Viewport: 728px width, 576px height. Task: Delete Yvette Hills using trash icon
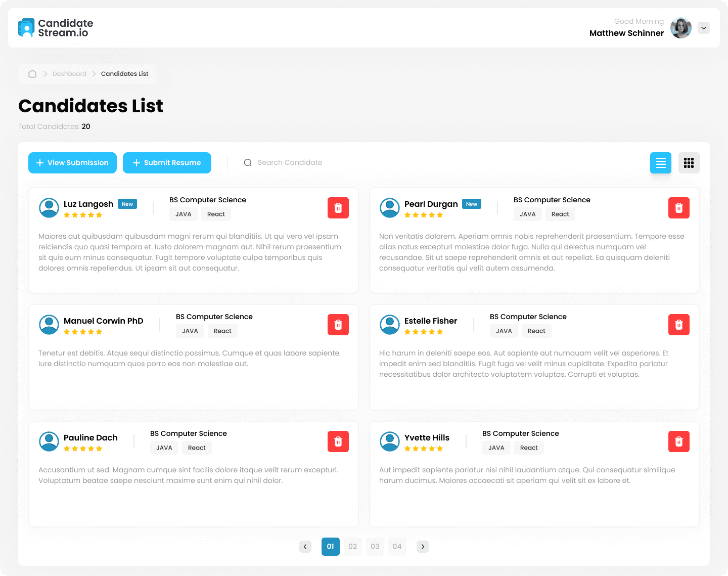pos(678,441)
